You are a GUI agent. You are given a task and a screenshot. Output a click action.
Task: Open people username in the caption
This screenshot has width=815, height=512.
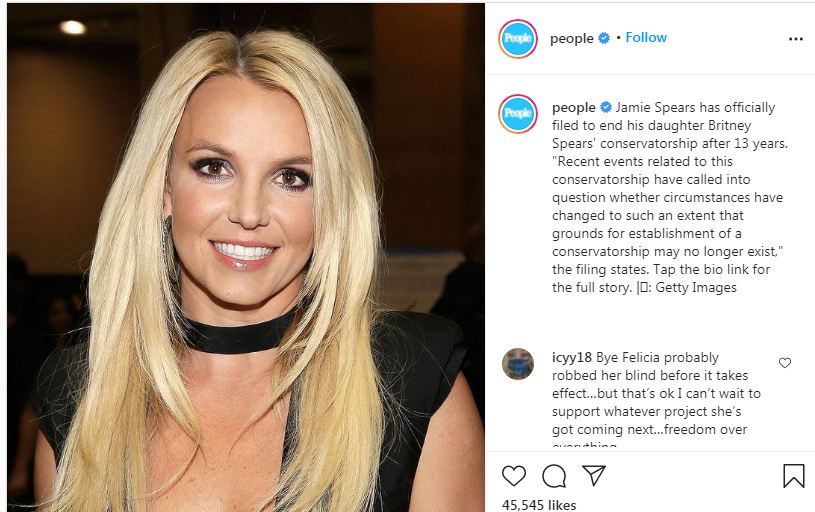point(573,108)
